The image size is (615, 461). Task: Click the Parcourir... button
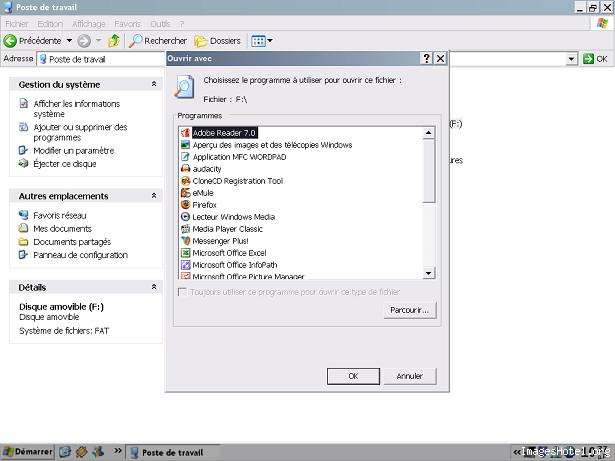coord(409,310)
